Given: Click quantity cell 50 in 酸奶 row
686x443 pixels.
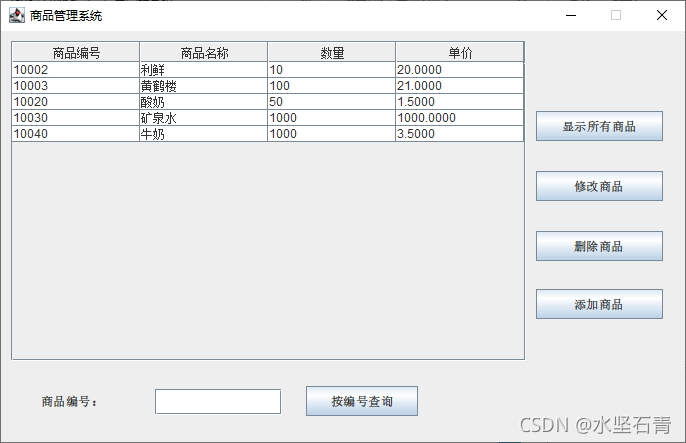Looking at the screenshot, I should coord(332,102).
